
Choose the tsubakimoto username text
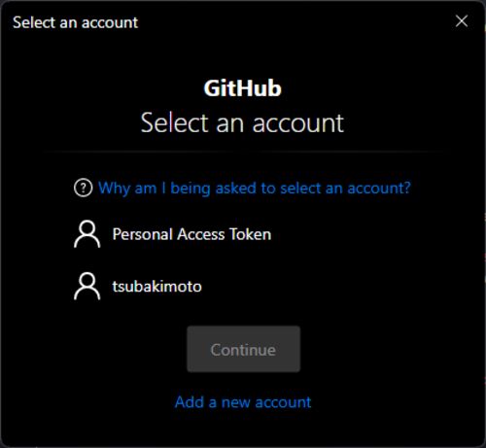(157, 287)
